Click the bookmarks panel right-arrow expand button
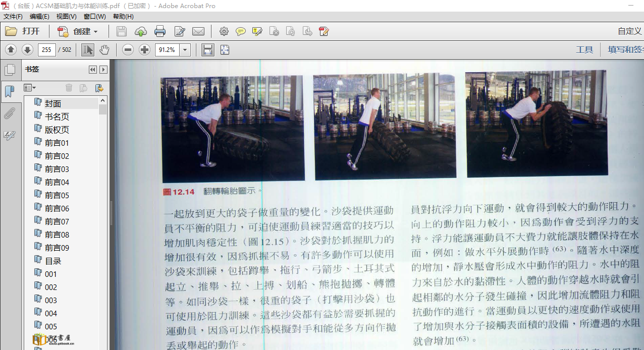Viewport: 644px width, 350px height. [x=103, y=70]
